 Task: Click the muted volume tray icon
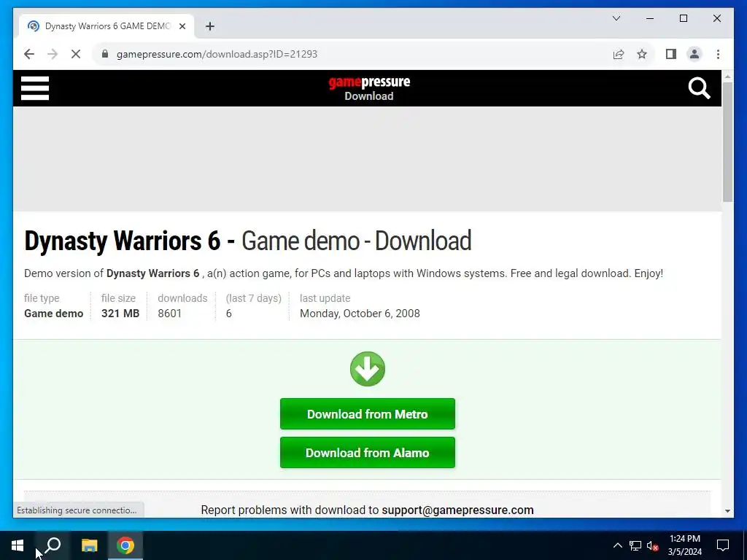tap(652, 545)
